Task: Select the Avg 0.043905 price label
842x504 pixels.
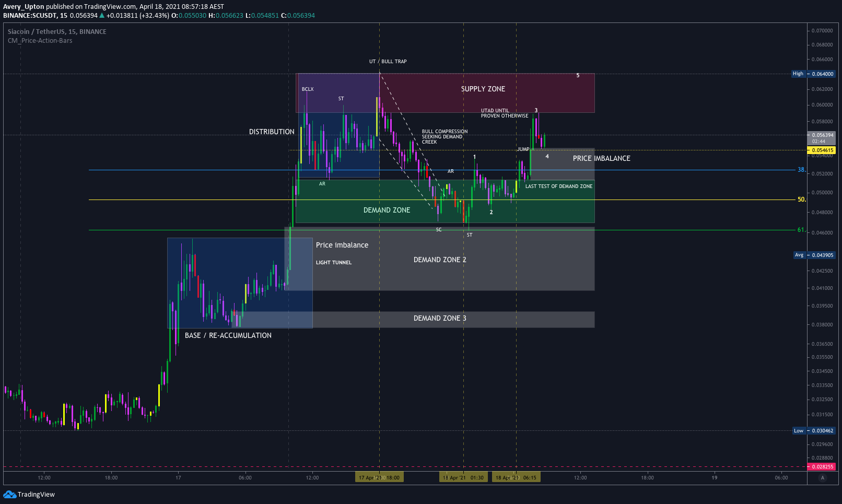Action: point(814,255)
